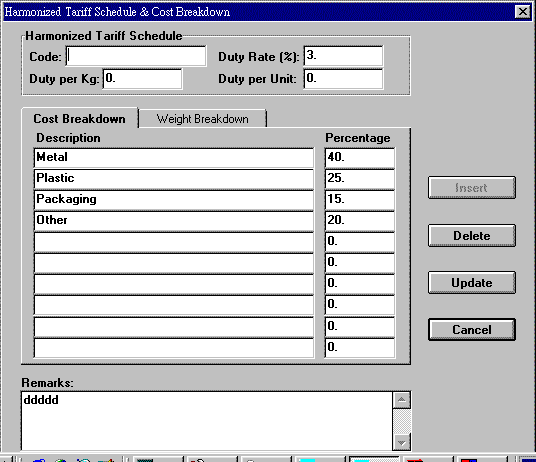Cancel the tariff schedule dialog
Screen dimensions: 536x462
pos(472,330)
